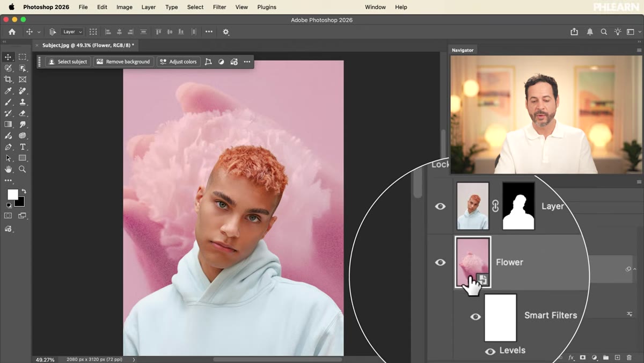Click the foreground white color swatch

pyautogui.click(x=12, y=194)
